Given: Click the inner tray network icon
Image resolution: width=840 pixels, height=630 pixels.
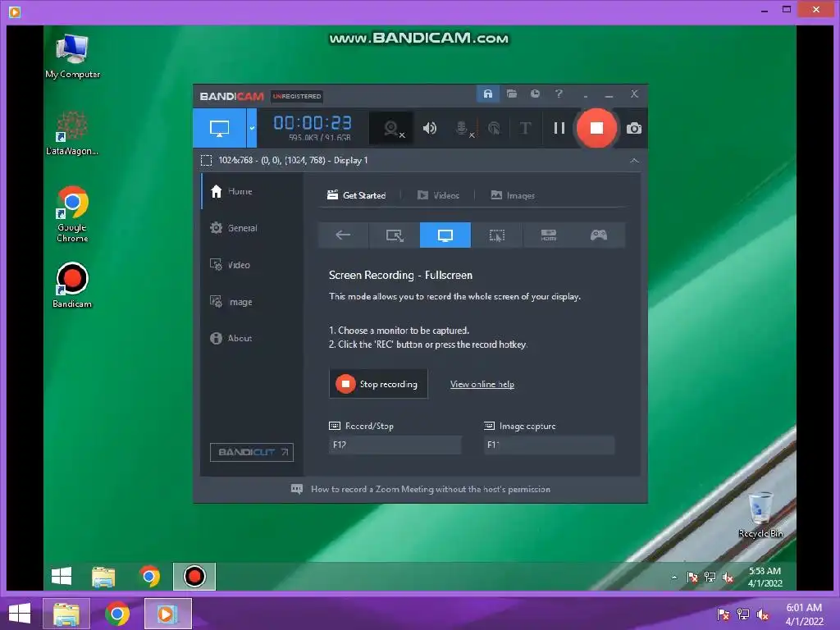Looking at the screenshot, I should pos(710,577).
